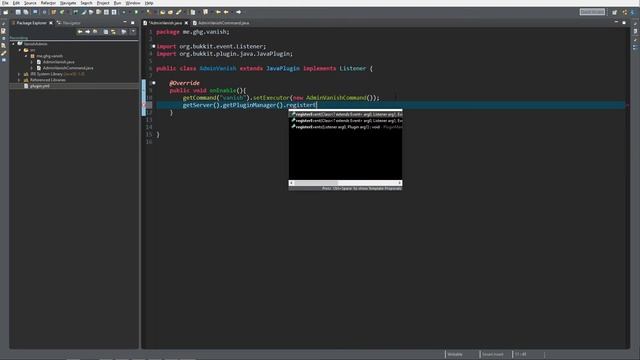
Task: Maximize the Package Explorer panel
Action: click(133, 23)
